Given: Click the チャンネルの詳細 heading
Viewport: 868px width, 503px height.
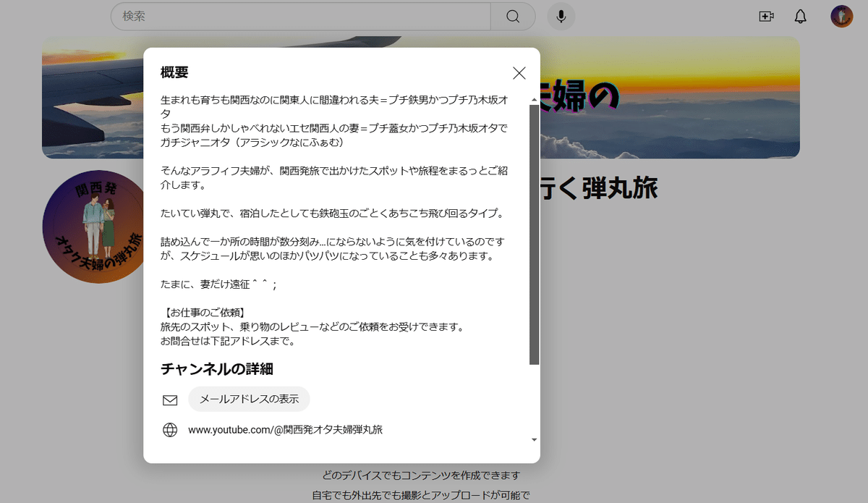Looking at the screenshot, I should (216, 368).
